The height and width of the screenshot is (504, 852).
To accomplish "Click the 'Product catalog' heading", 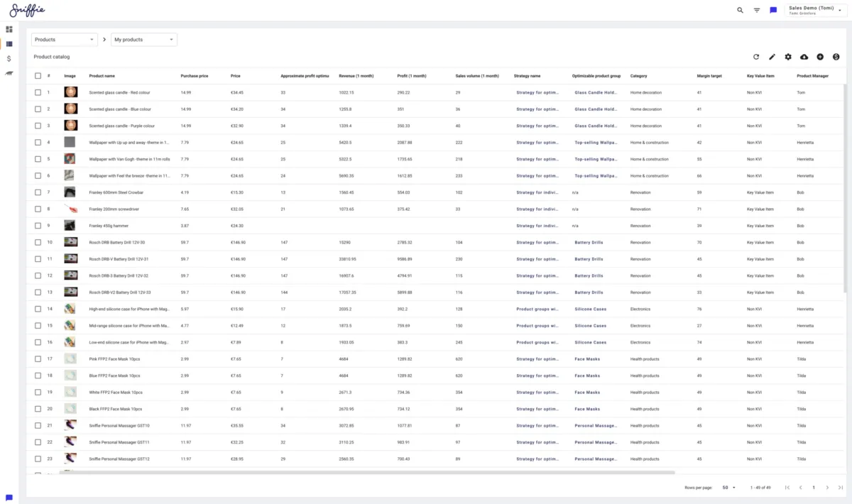I will point(51,57).
